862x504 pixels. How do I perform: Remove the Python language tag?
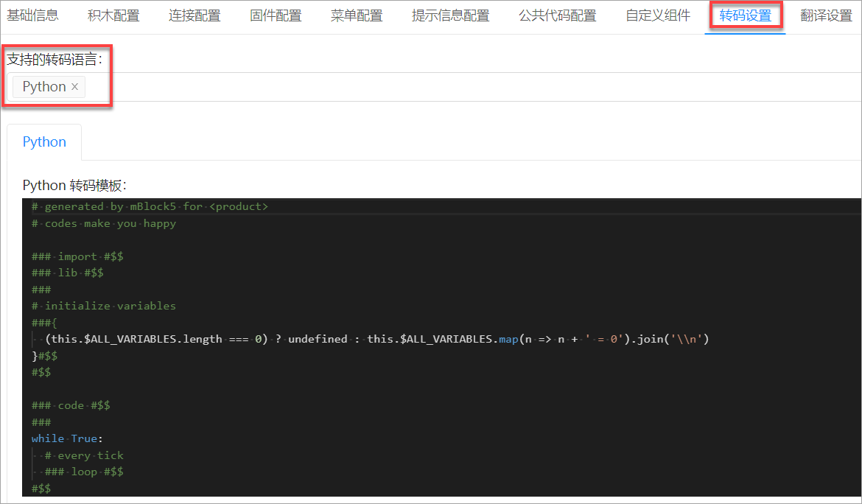(74, 87)
